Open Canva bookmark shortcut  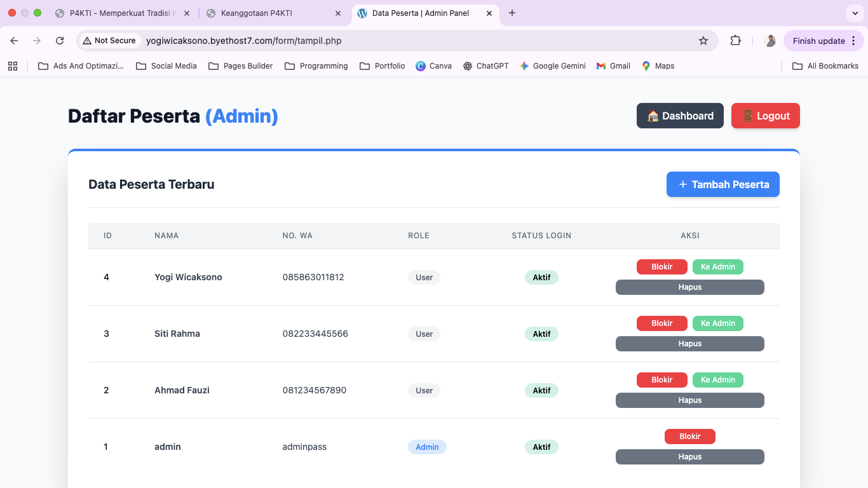(433, 66)
